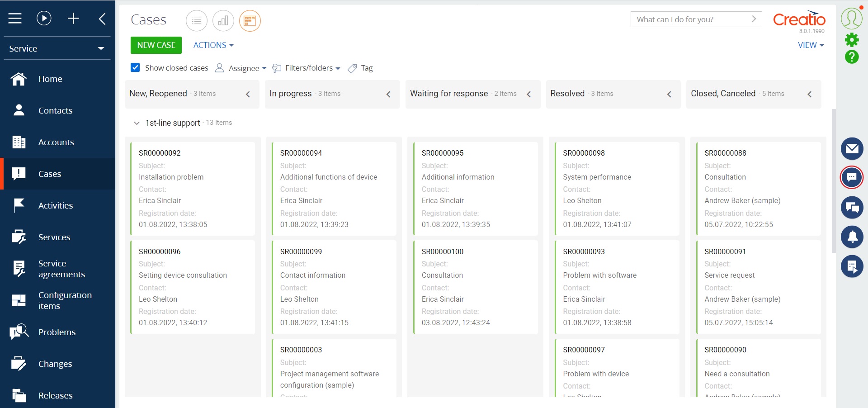Switch cases to list view
The image size is (868, 408).
196,20
